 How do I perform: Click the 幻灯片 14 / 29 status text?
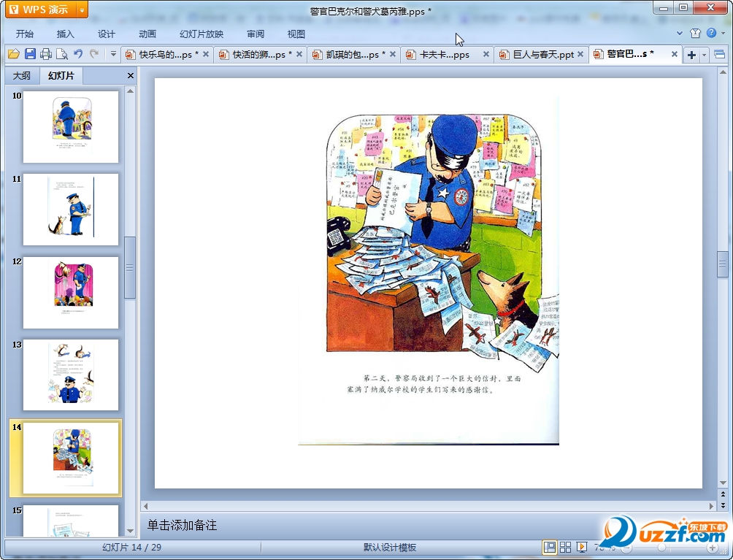pyautogui.click(x=132, y=548)
